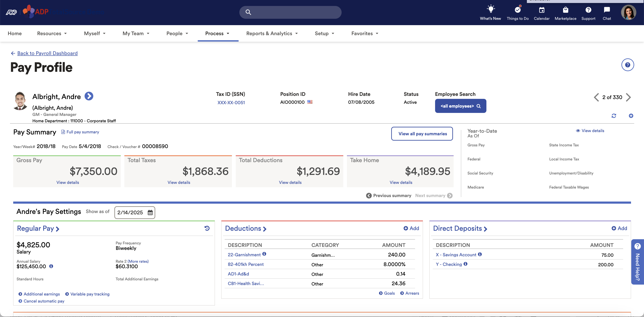Open the Reports & Analytics dropdown
Image resolution: width=644 pixels, height=317 pixels.
[272, 33]
